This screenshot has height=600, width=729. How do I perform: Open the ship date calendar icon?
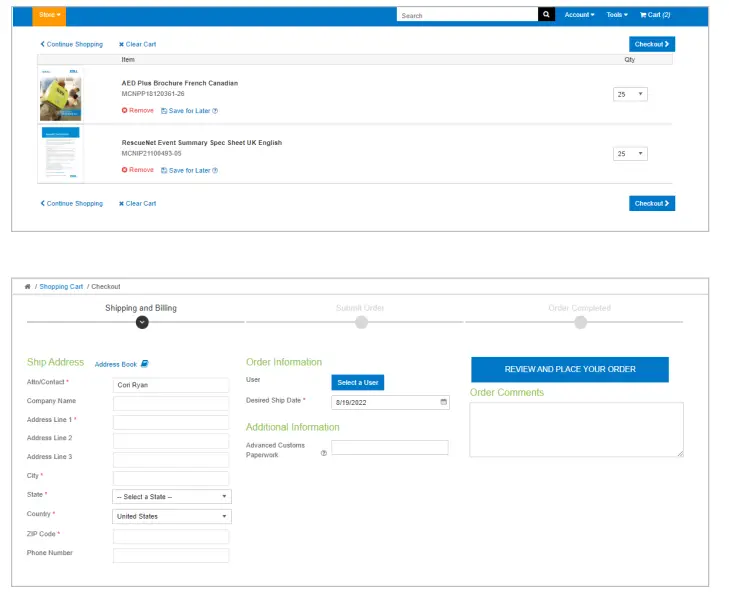[444, 402]
